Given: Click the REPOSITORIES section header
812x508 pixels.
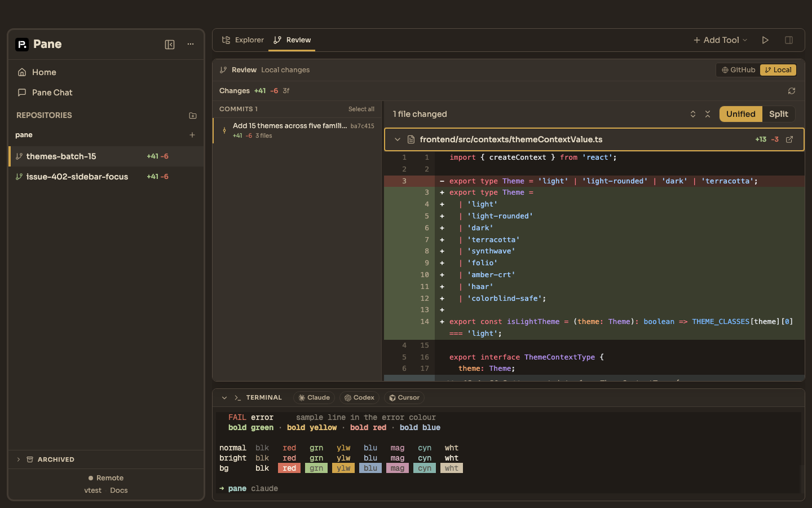Looking at the screenshot, I should coord(44,115).
